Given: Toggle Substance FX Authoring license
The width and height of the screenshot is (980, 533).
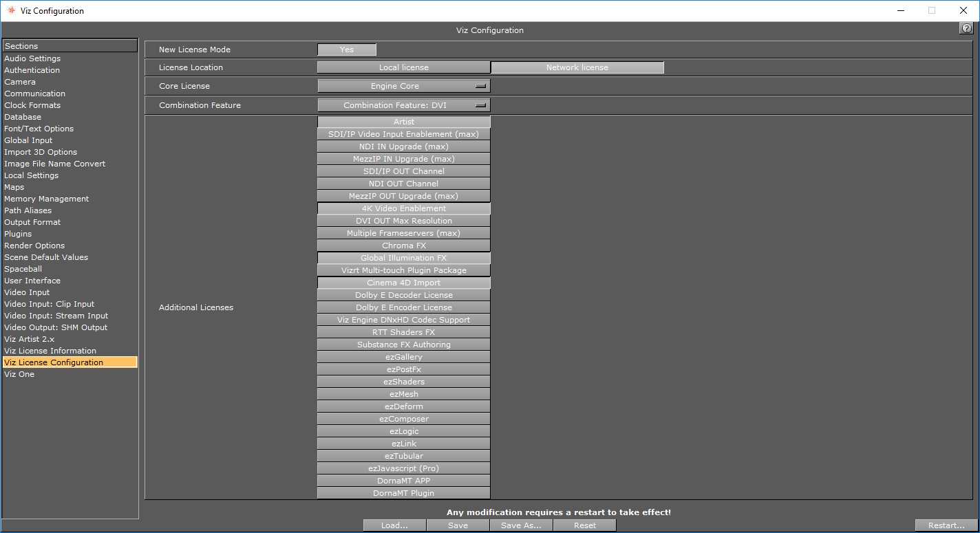Looking at the screenshot, I should click(x=404, y=345).
